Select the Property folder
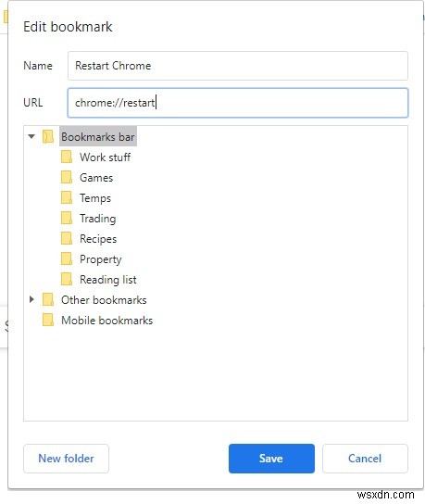425x504 pixels. coord(101,259)
